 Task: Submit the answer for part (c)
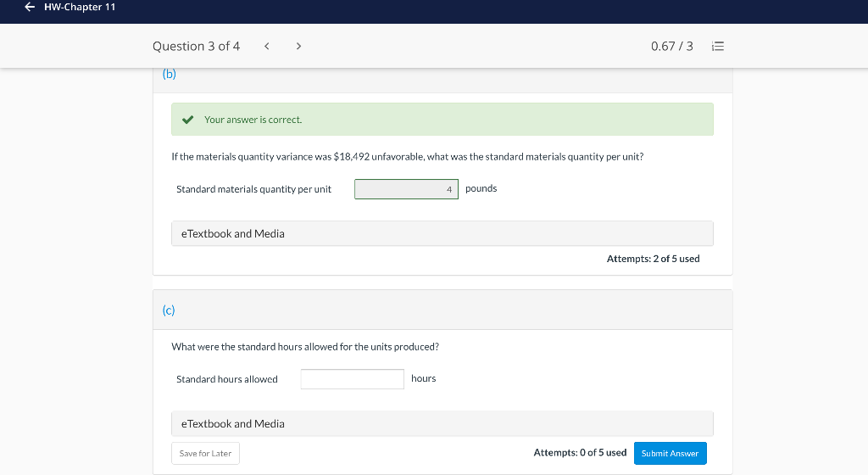[670, 454]
